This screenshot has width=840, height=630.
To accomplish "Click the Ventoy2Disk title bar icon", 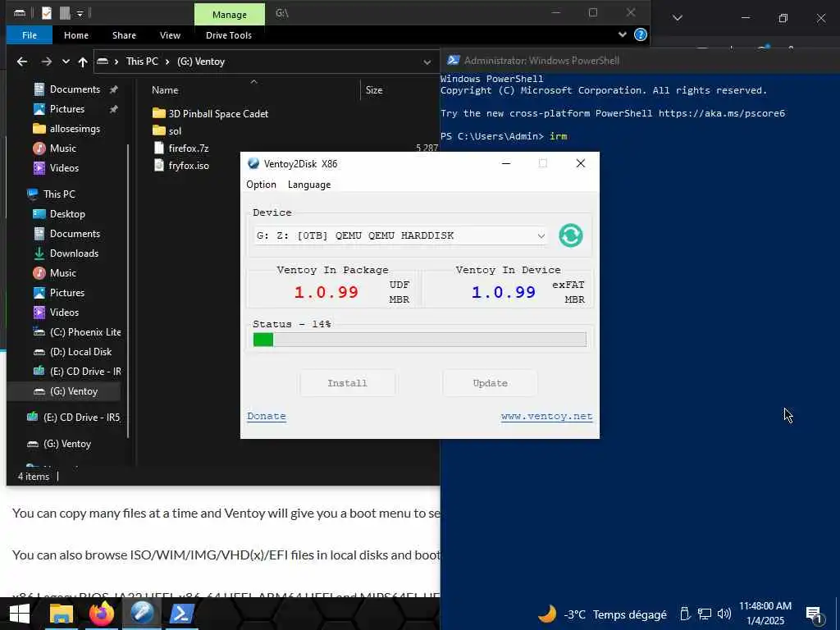I will click(x=253, y=163).
